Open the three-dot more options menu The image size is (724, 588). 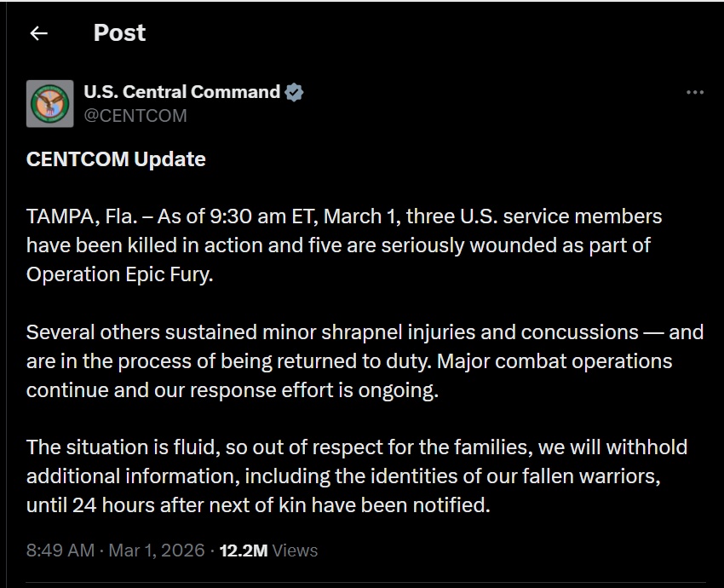pos(695,92)
